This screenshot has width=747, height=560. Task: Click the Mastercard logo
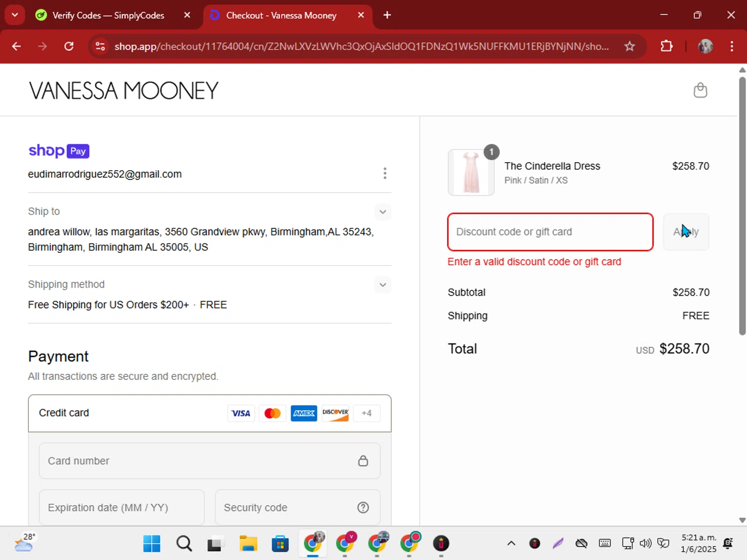tap(272, 413)
